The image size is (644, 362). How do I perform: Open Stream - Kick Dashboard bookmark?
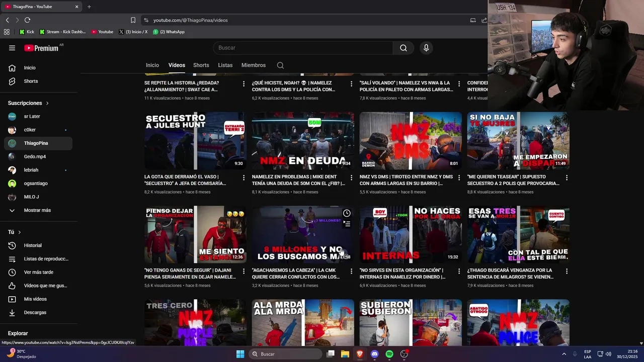62,32
